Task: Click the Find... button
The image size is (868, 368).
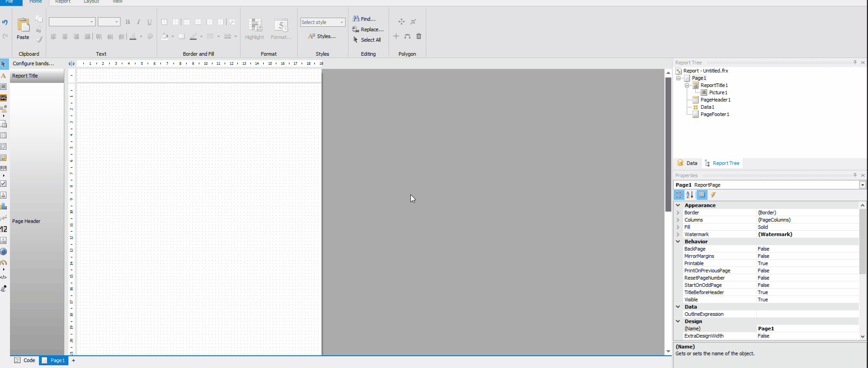Action: (364, 19)
